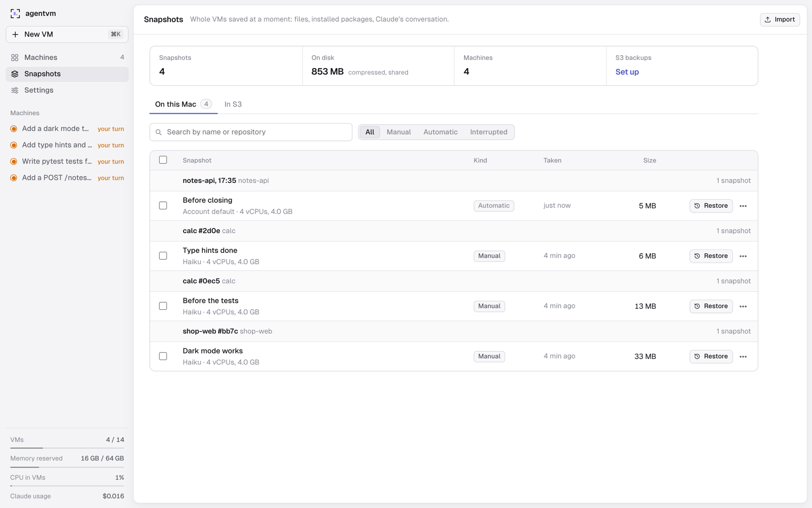Open more options for Before the tests
This screenshot has width=812, height=508.
pyautogui.click(x=743, y=306)
